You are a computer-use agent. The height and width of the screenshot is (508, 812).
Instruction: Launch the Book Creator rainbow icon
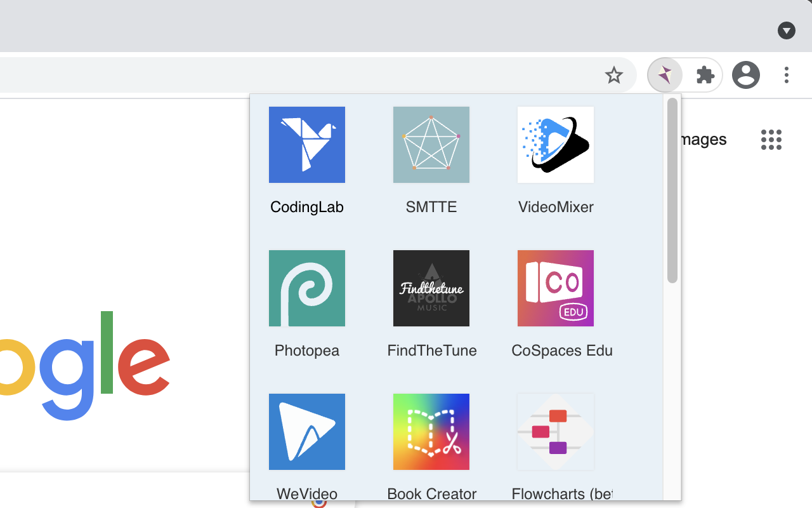pos(431,432)
